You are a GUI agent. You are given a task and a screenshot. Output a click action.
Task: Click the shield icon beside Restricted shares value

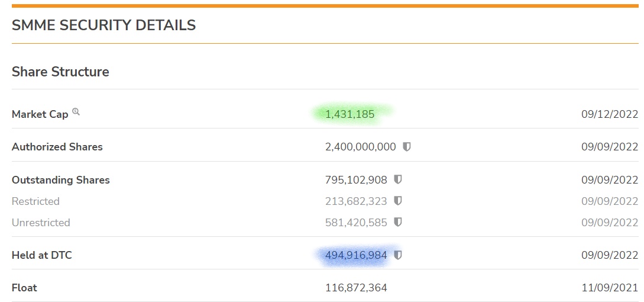(x=397, y=201)
